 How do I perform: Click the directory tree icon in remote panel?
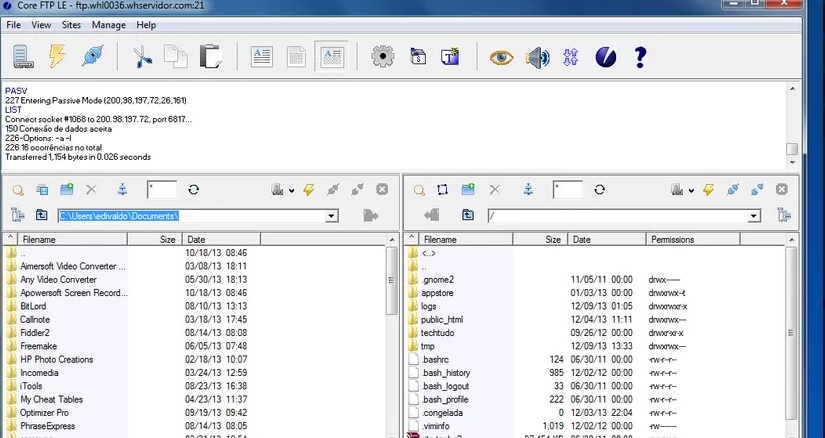pyautogui.click(x=784, y=215)
